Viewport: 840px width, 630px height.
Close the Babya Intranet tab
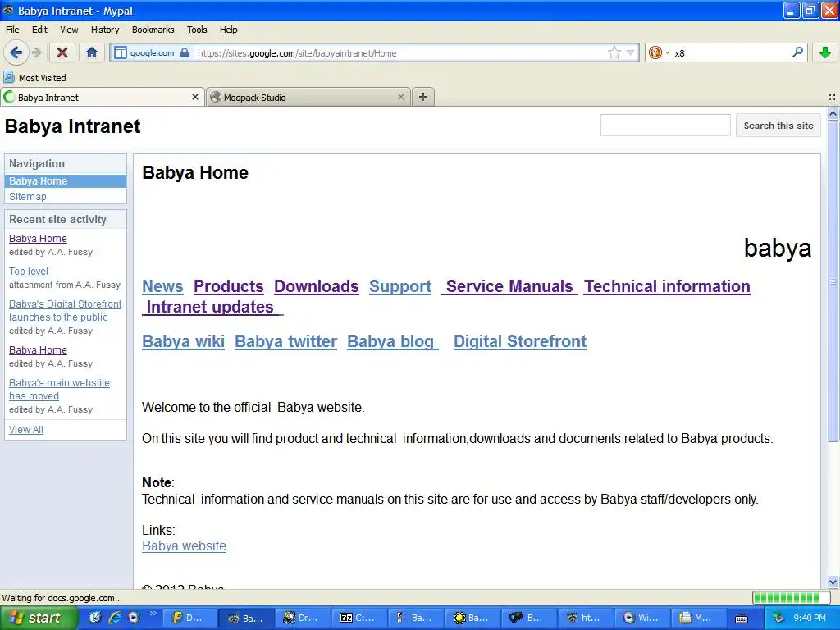(195, 97)
